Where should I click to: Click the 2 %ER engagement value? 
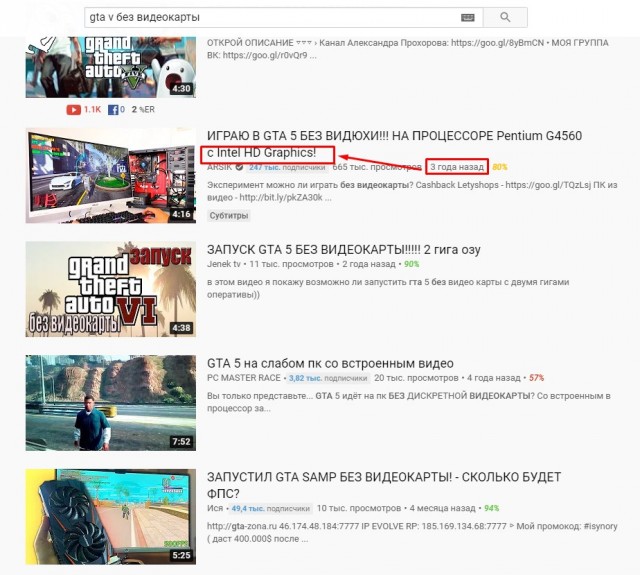coord(143,109)
